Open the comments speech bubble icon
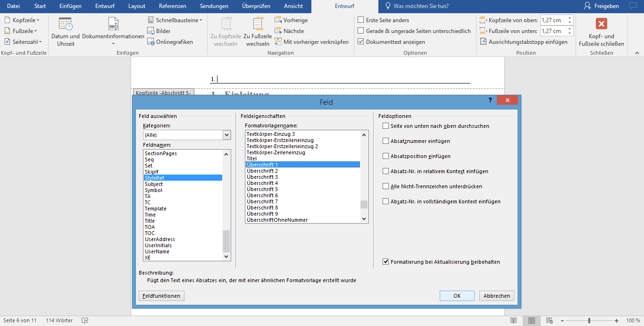The image size is (644, 326). [x=633, y=6]
